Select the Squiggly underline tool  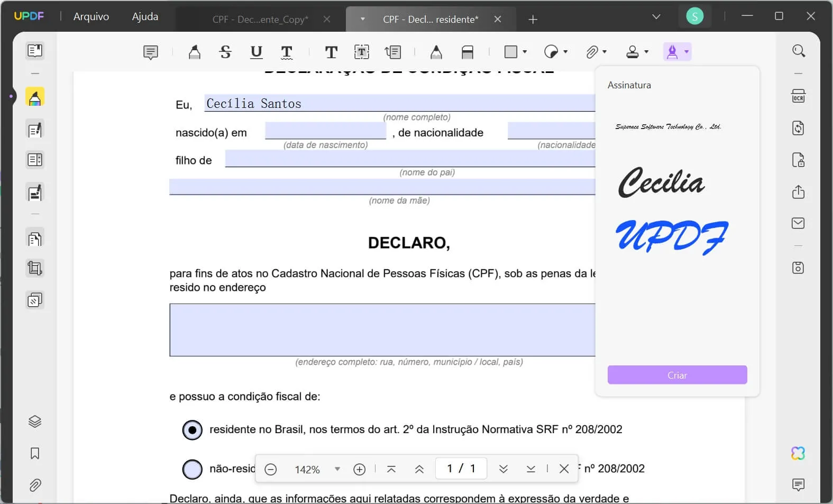click(287, 52)
